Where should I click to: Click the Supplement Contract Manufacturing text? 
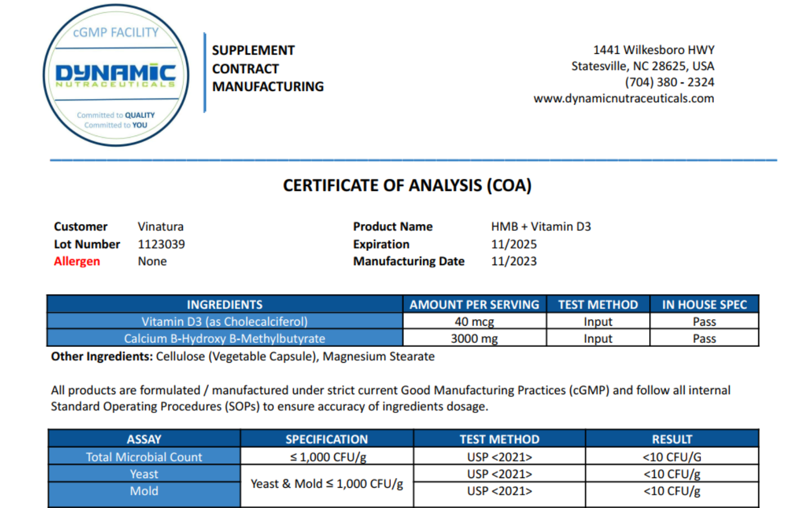pyautogui.click(x=267, y=69)
